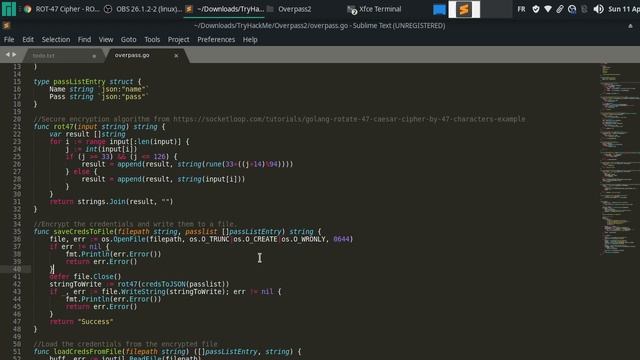Open the Overpass2 folder taskbar window

tap(289, 9)
